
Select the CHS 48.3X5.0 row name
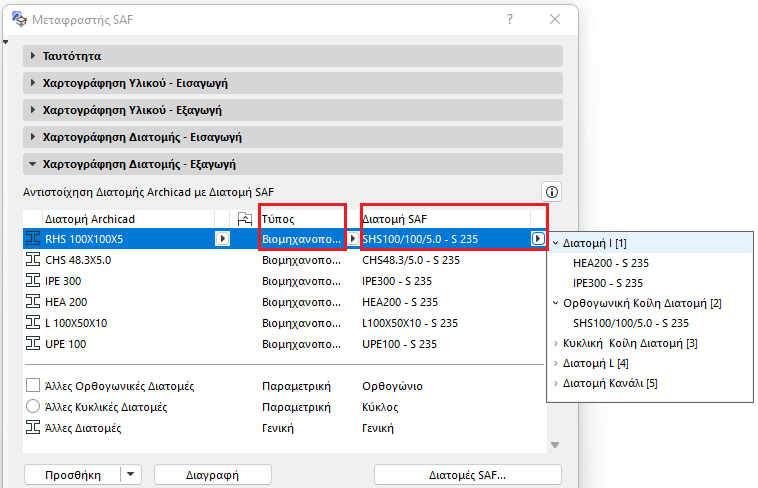78,260
